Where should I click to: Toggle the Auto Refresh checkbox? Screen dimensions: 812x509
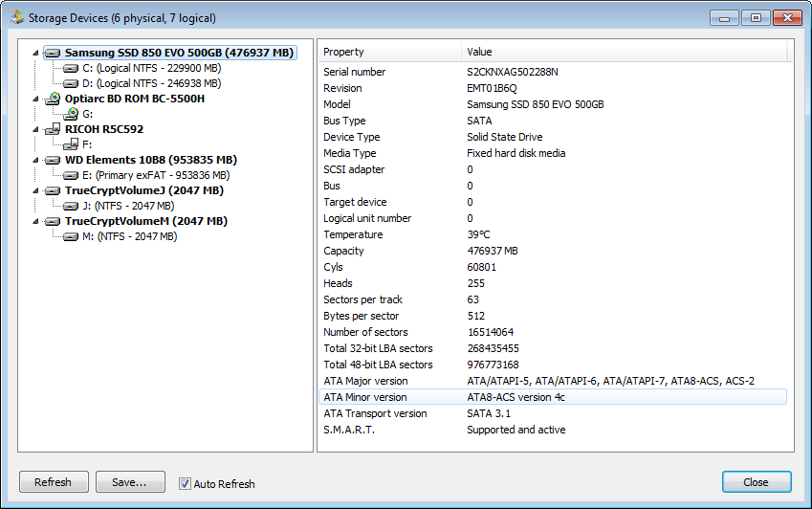[185, 483]
